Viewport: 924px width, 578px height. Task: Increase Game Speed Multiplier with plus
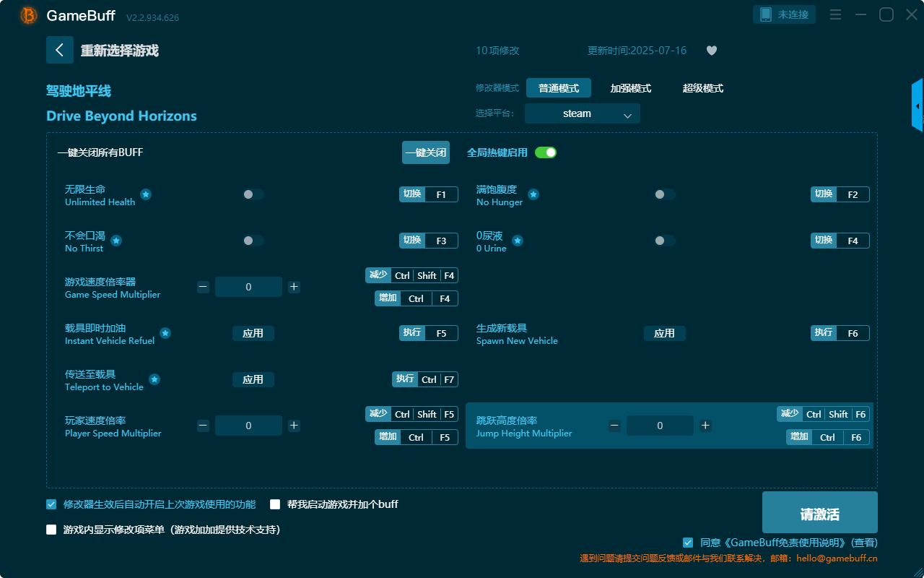294,286
